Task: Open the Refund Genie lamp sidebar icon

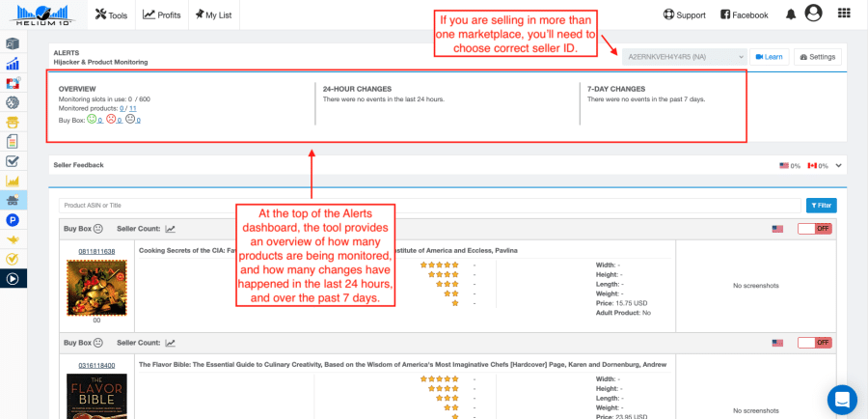Action: click(x=13, y=239)
